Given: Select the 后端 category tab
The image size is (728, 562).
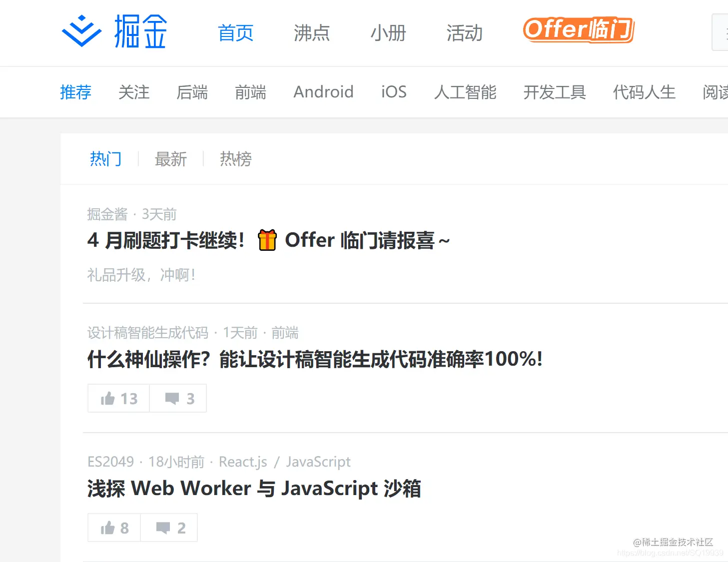Looking at the screenshot, I should click(x=192, y=92).
